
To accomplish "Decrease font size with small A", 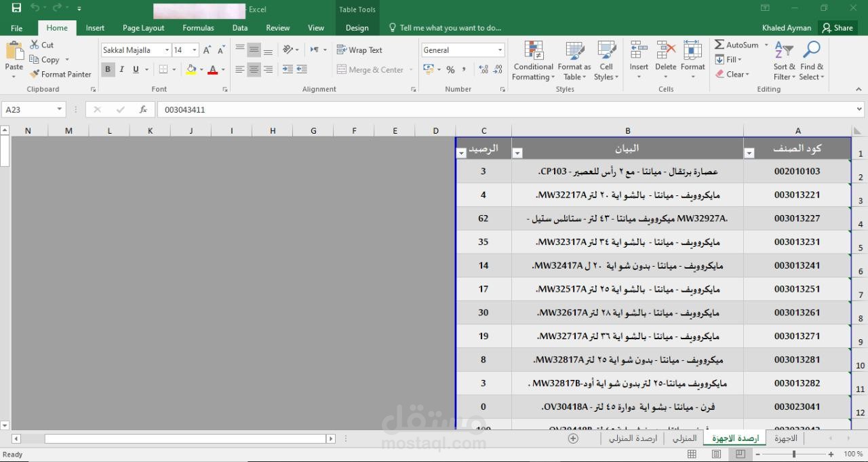I will point(221,50).
